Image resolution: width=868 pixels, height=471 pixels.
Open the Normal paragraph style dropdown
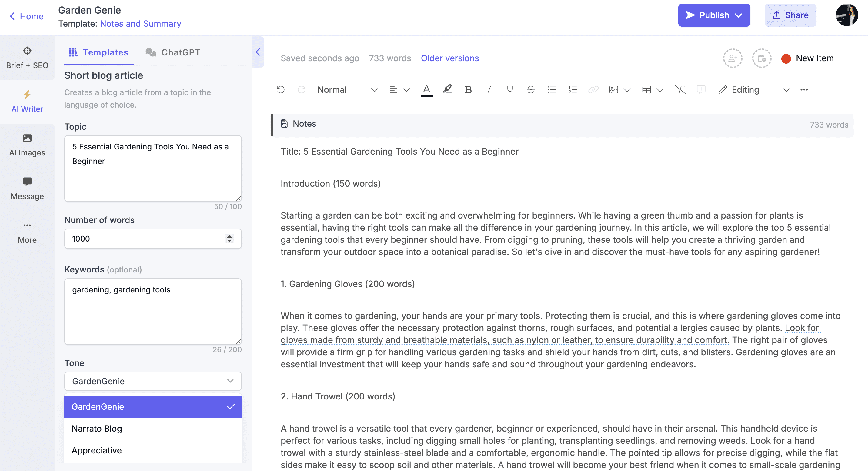347,90
